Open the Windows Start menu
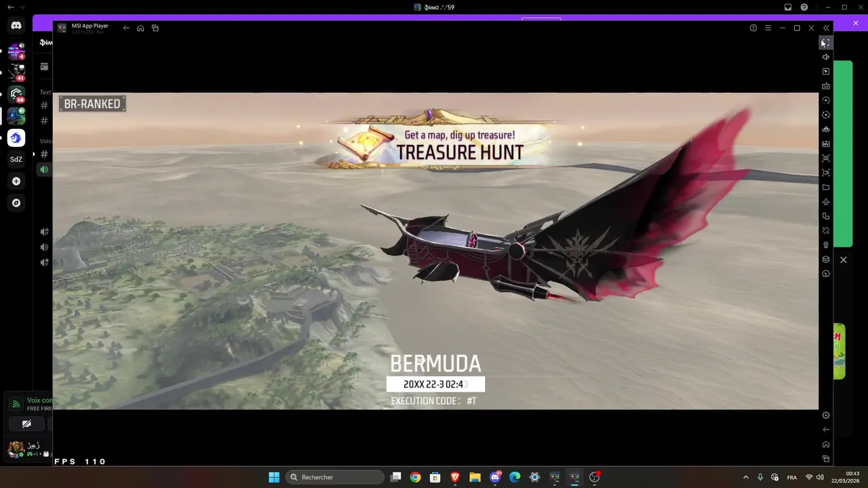Viewport: 868px width, 488px height. 274,477
